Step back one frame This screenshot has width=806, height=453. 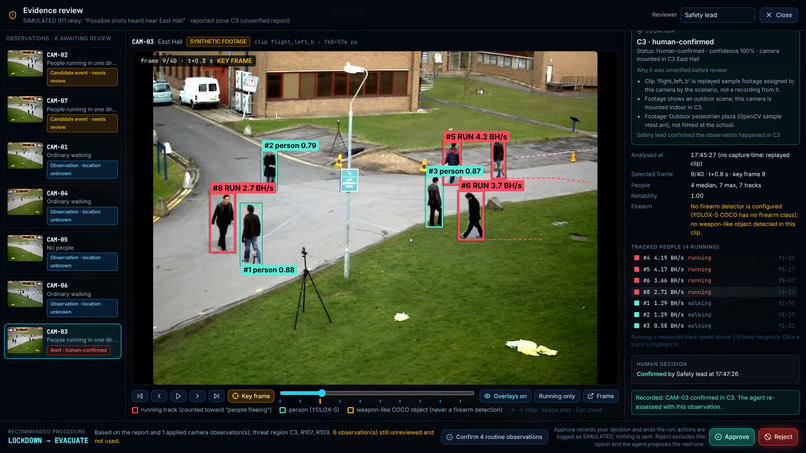pos(159,396)
